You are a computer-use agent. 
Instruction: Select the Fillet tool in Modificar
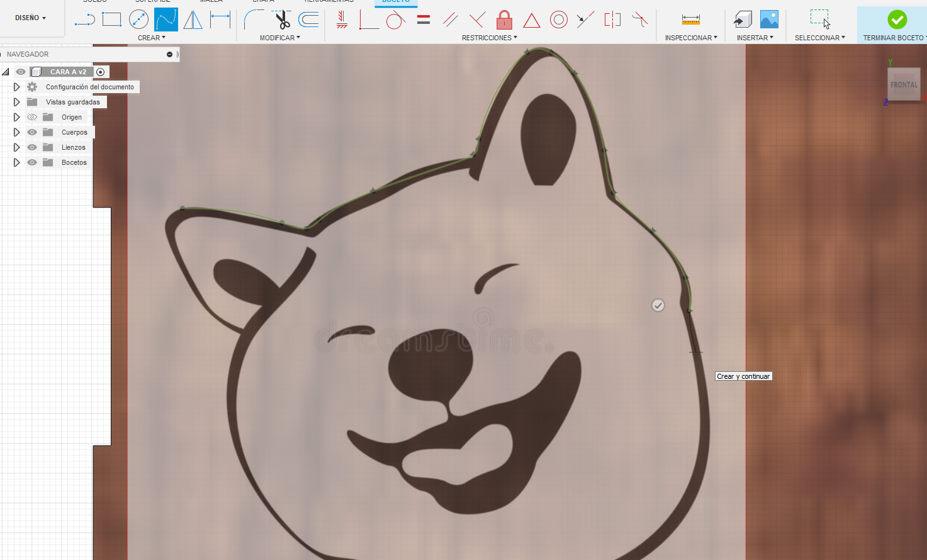[x=254, y=20]
